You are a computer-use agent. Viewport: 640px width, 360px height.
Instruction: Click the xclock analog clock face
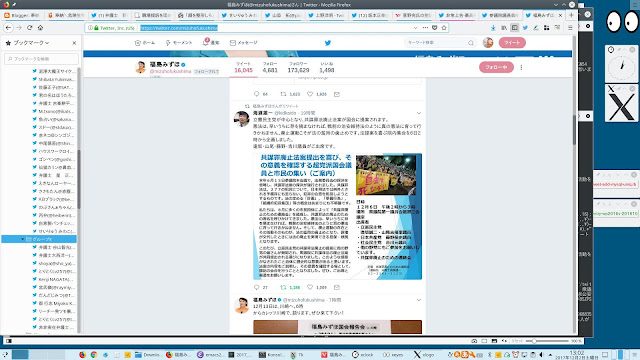[621, 67]
